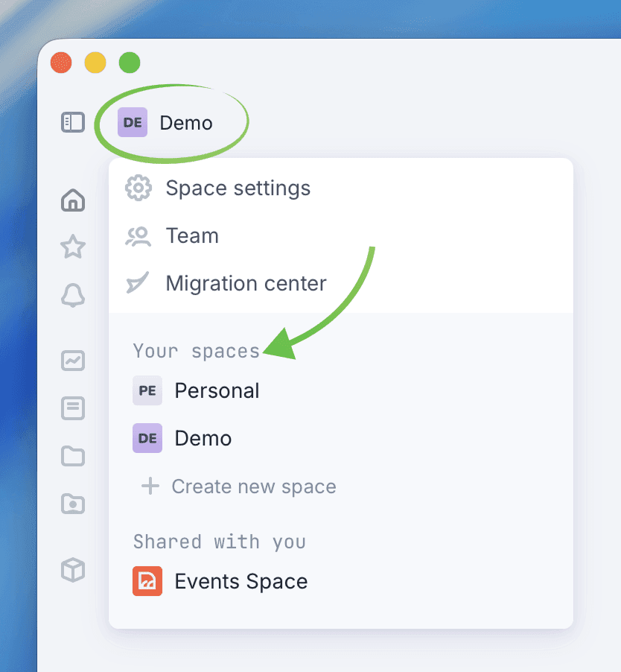The width and height of the screenshot is (621, 672).
Task: Open the cube icon in sidebar
Action: (73, 570)
